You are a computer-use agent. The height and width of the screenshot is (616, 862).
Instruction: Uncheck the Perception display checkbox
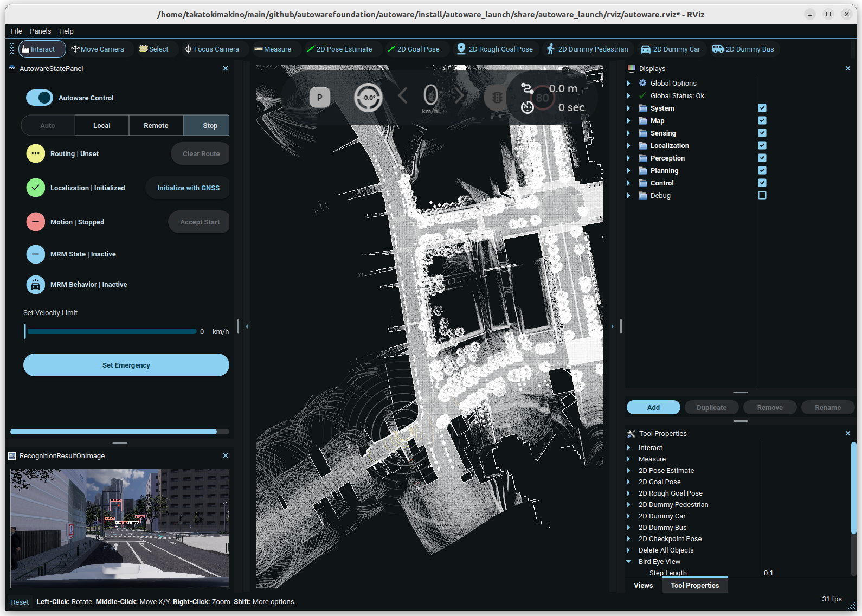762,158
